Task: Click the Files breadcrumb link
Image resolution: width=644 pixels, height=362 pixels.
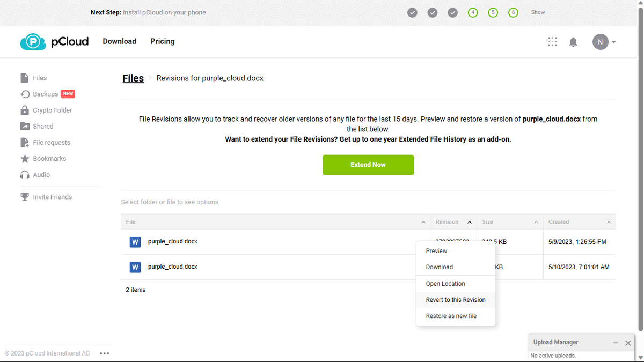Action: 133,78
